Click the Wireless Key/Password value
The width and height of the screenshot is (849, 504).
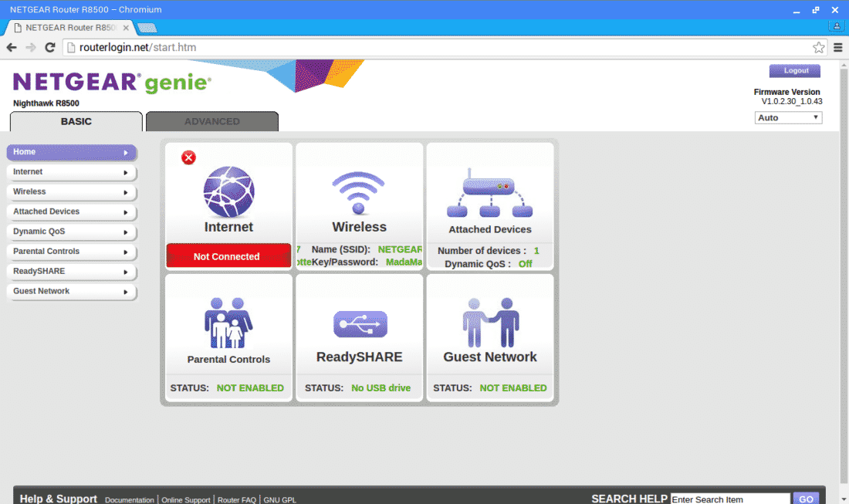click(x=404, y=262)
